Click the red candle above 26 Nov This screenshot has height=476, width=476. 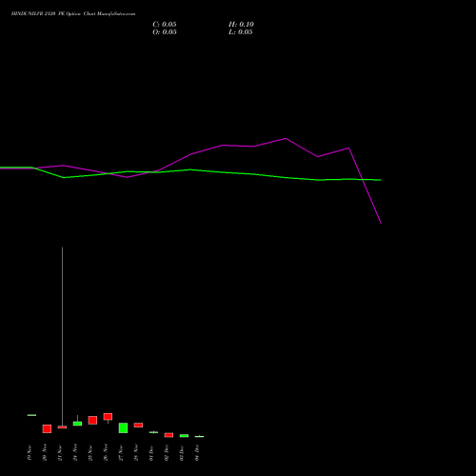tap(108, 417)
